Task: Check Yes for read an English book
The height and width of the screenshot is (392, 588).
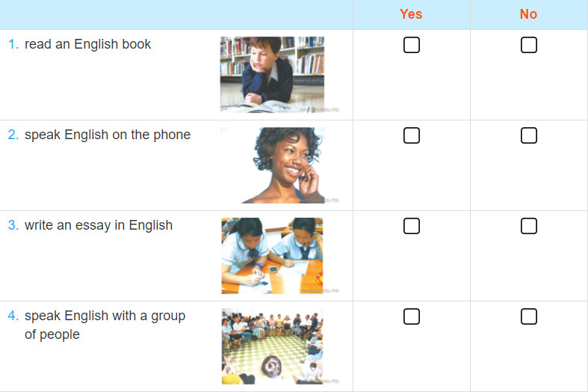Action: coord(412,45)
